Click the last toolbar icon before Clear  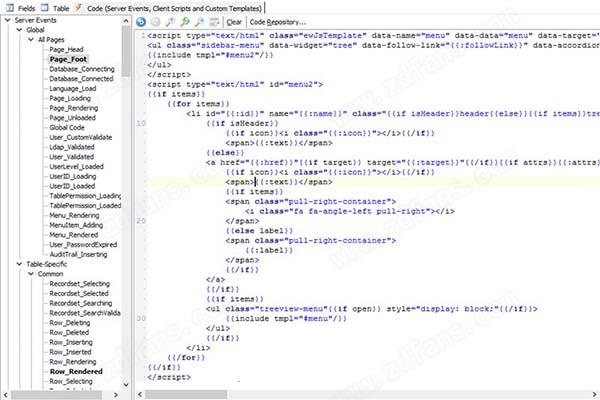(214, 22)
